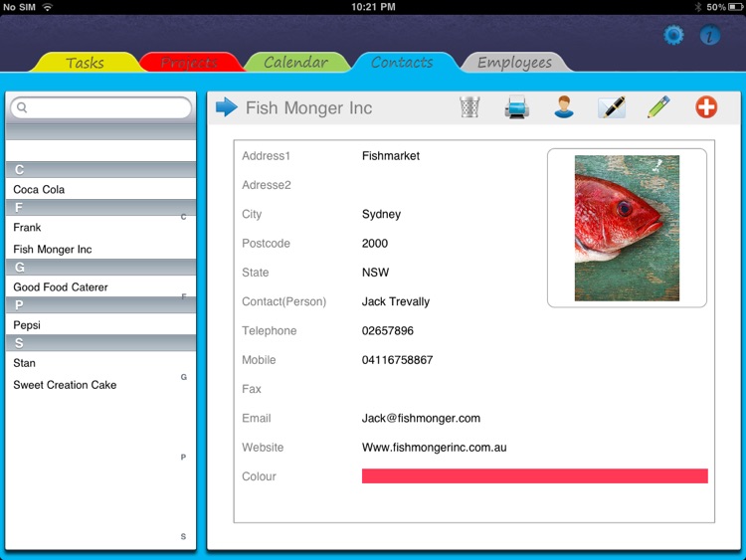Focus the contacts search field
The height and width of the screenshot is (560, 746).
click(100, 107)
